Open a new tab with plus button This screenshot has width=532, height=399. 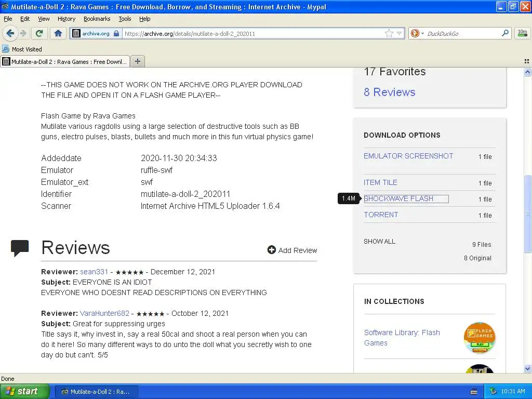click(x=137, y=61)
